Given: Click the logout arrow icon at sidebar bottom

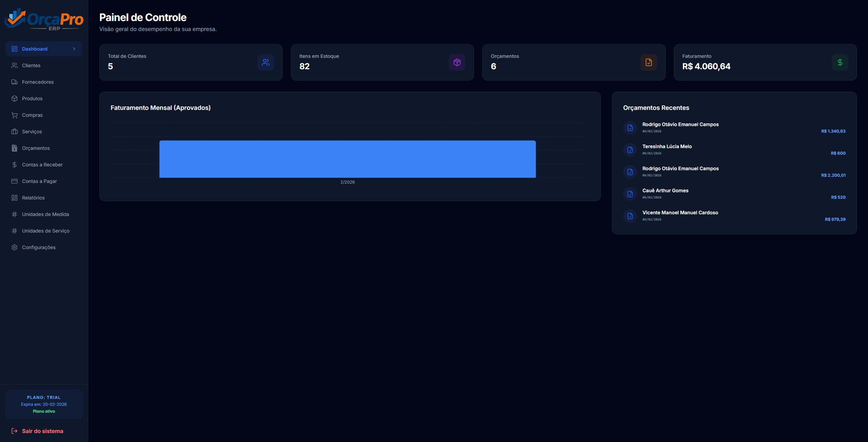Looking at the screenshot, I should click(x=14, y=431).
